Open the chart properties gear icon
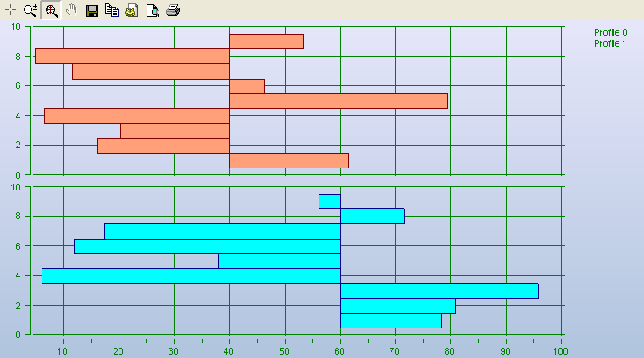 (x=132, y=10)
